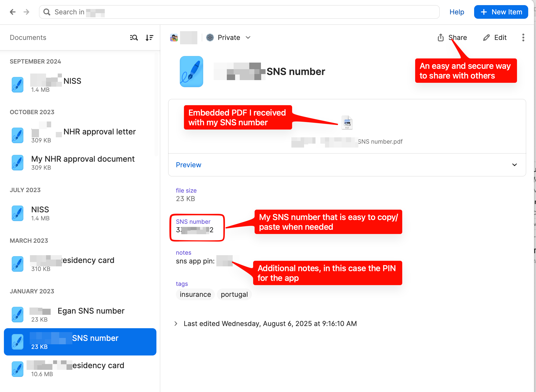Select the Egan SNS number document
Screen dimensions: 536x392
80,315
